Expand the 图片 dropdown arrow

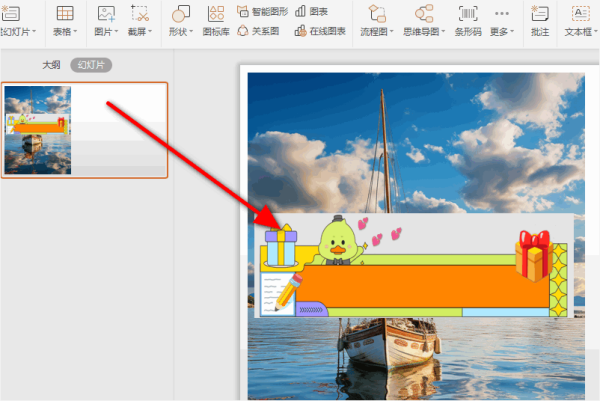(x=116, y=31)
